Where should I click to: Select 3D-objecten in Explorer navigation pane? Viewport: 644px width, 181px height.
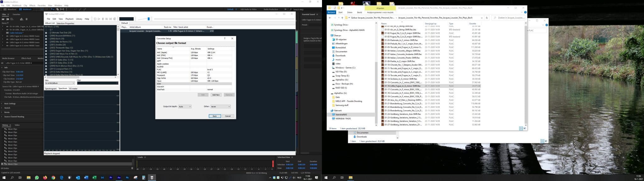[x=341, y=40]
